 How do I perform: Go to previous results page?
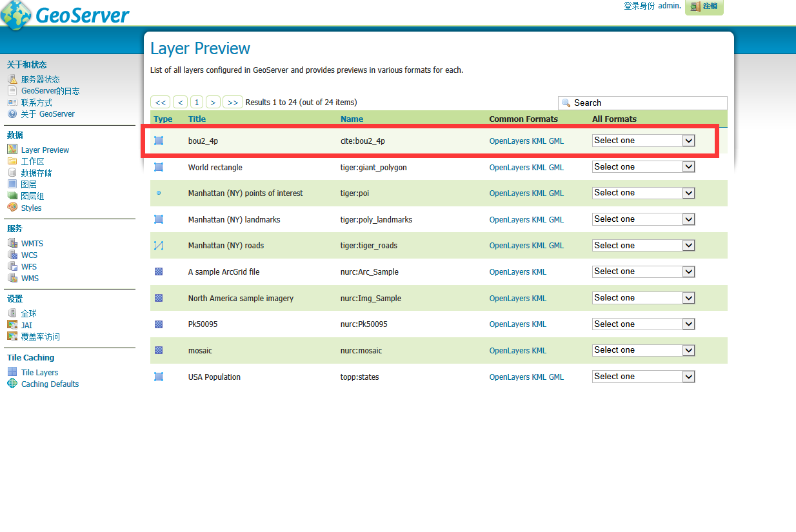181,102
